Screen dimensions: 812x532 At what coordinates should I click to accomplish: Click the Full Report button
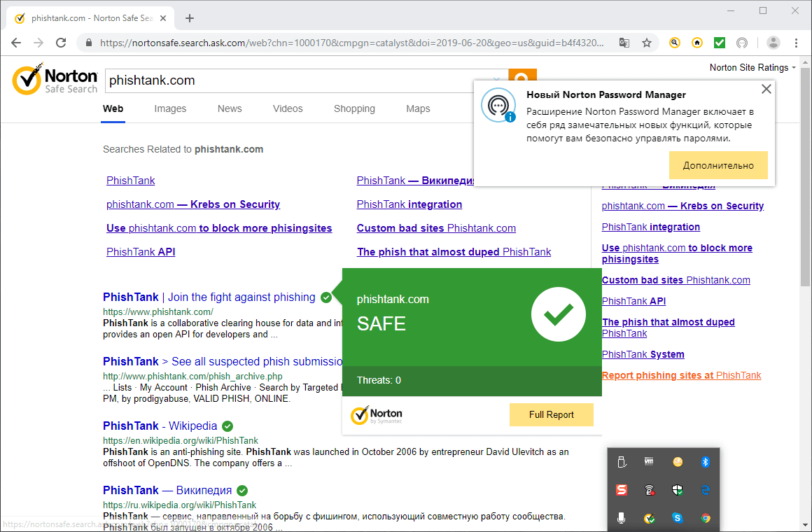[x=552, y=414]
